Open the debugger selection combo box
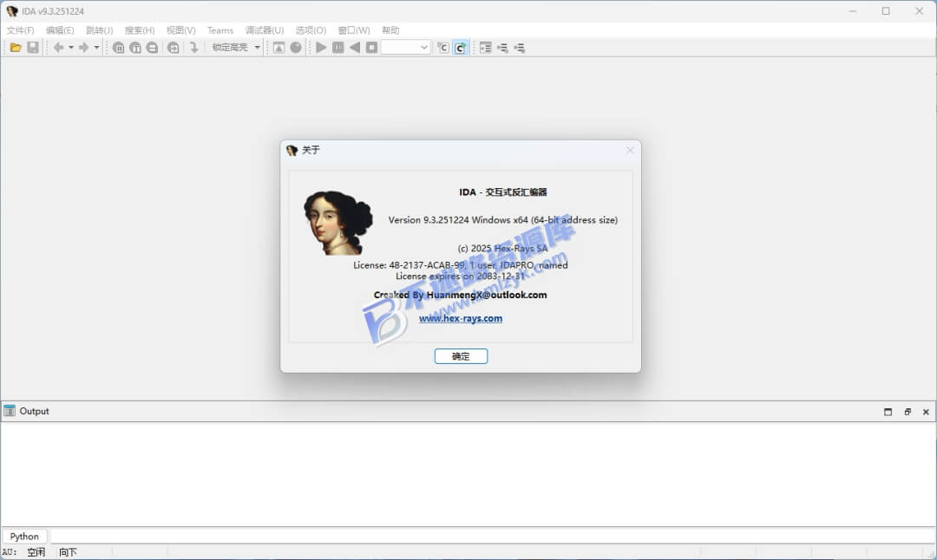This screenshot has width=937, height=560. coord(406,48)
